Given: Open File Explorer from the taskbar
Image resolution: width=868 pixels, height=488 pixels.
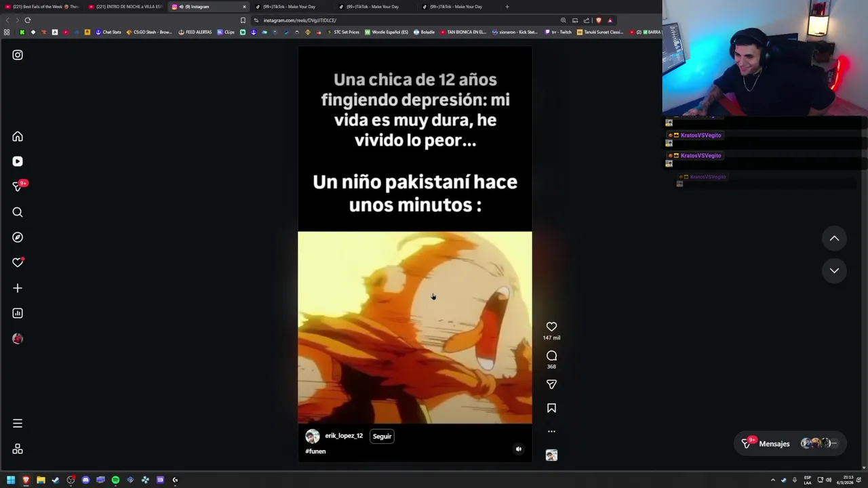Looking at the screenshot, I should point(41,480).
